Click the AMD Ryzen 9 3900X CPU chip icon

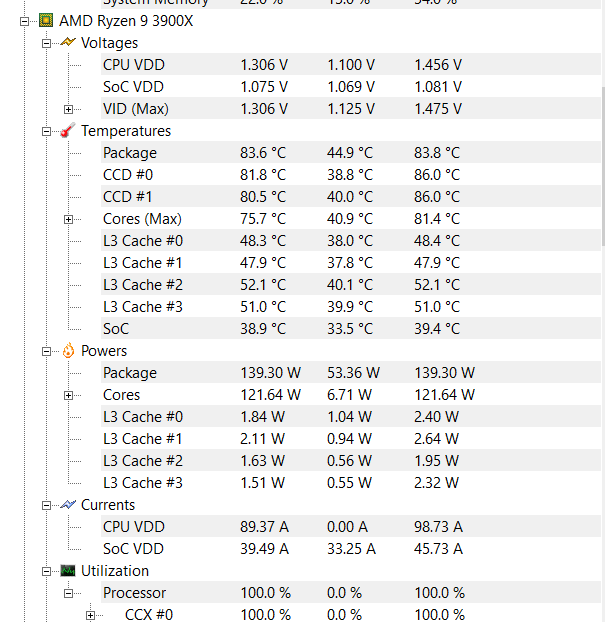46,21
